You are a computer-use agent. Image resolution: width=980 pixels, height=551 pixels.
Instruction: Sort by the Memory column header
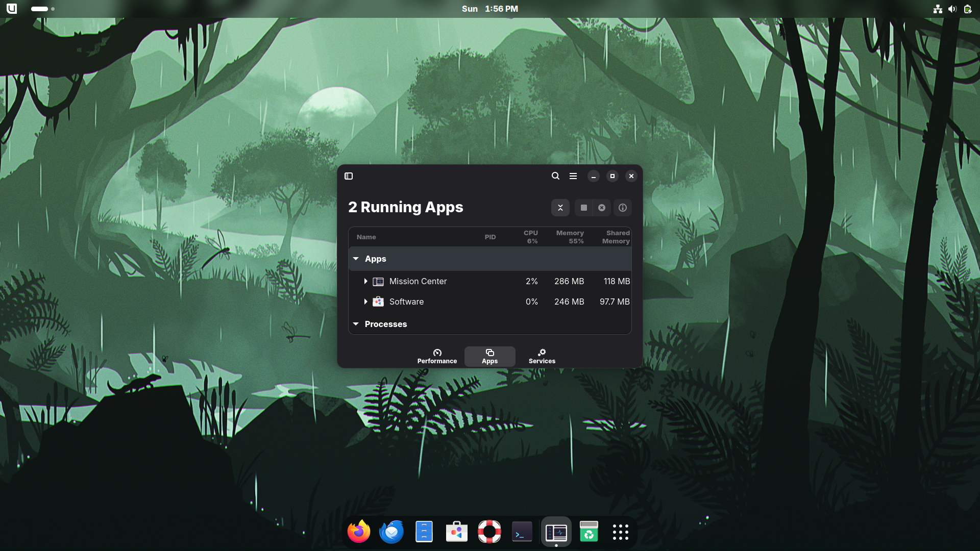coord(570,237)
